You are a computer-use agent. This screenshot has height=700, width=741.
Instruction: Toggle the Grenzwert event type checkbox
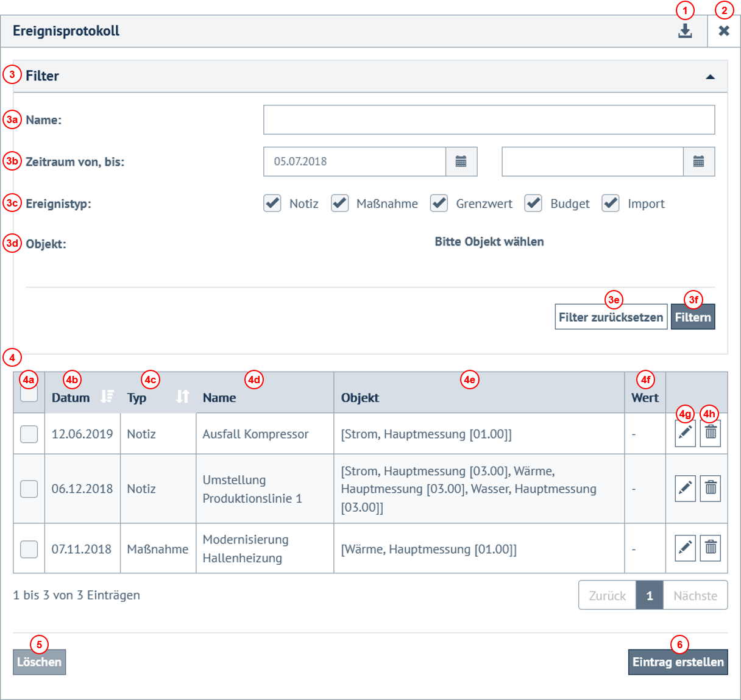439,203
